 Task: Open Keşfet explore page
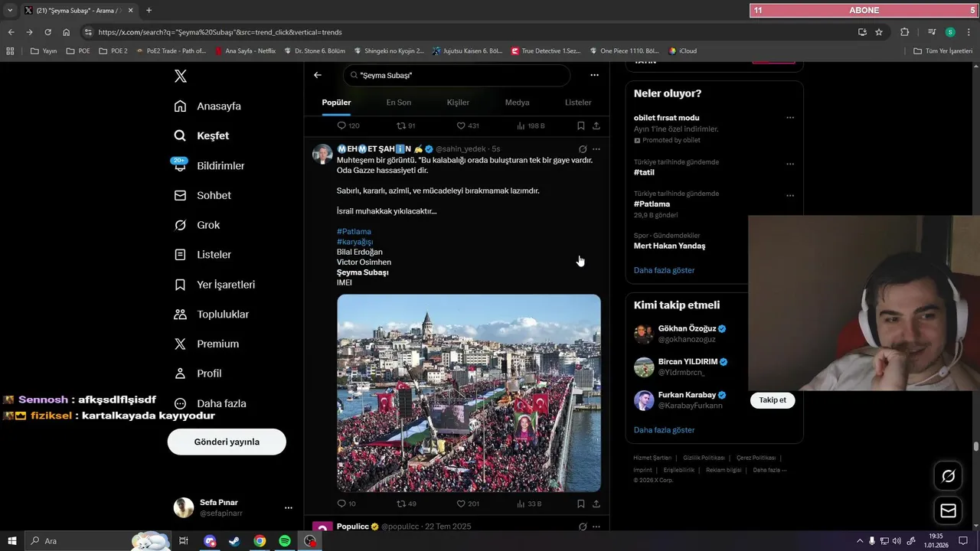click(201, 135)
